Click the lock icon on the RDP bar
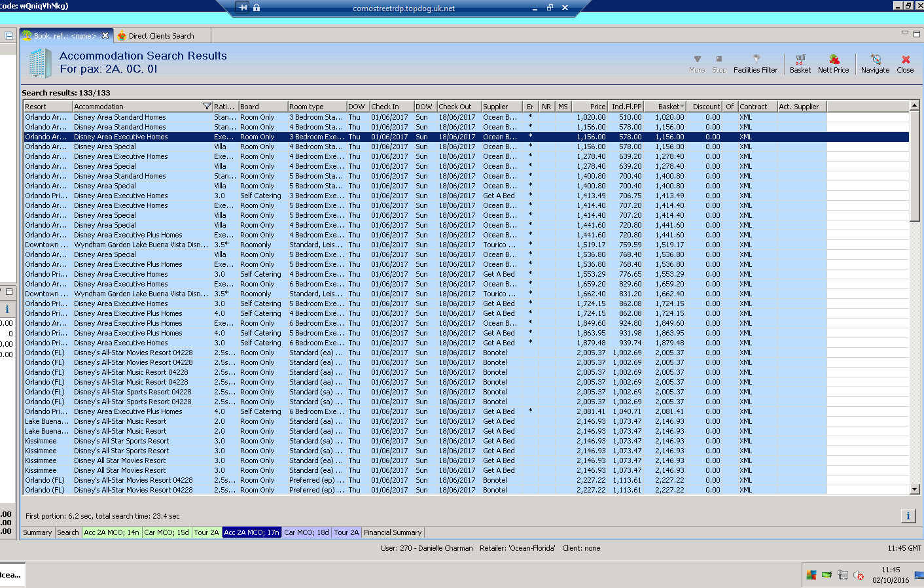This screenshot has height=588, width=924. [x=257, y=8]
